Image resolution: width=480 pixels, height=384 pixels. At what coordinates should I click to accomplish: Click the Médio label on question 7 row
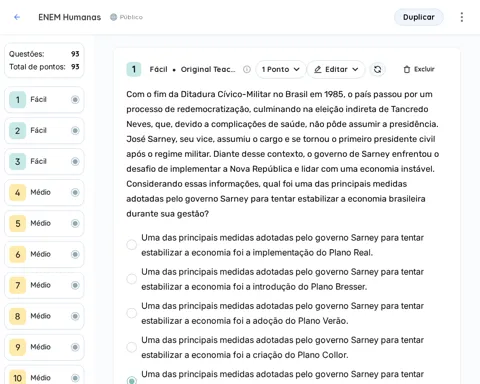pyautogui.click(x=41, y=285)
